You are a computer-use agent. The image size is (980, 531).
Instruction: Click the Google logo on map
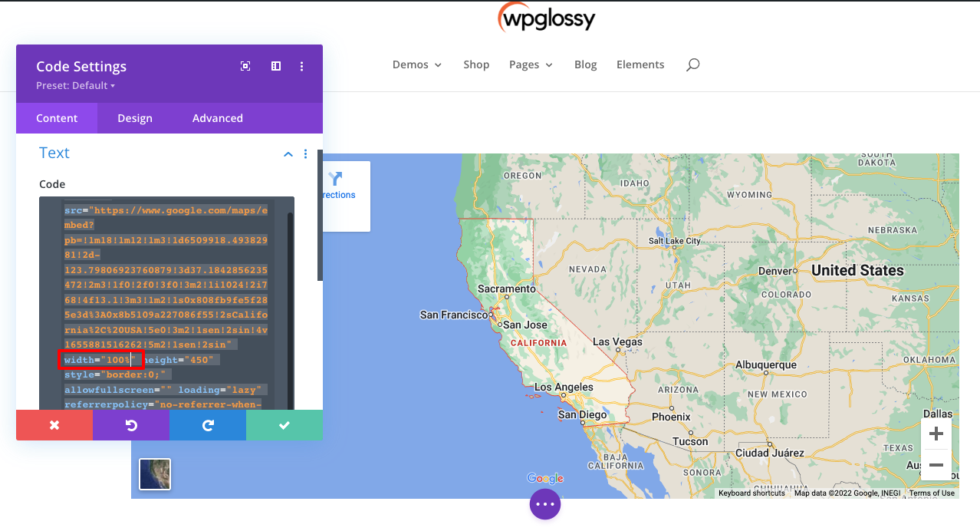(545, 479)
